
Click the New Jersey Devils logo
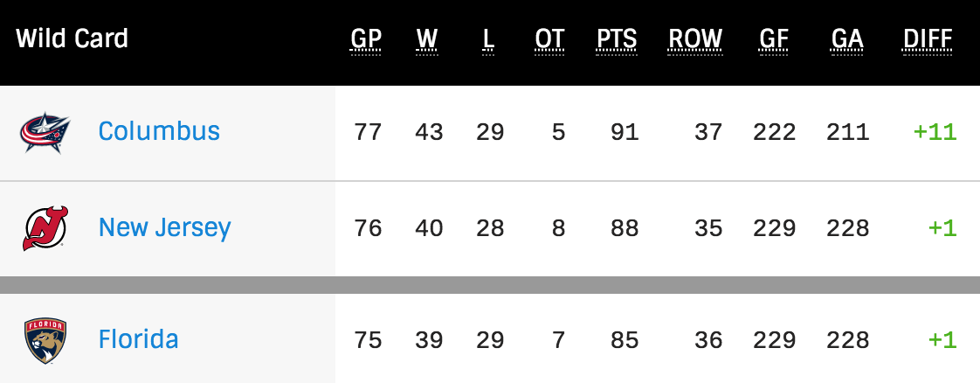(45, 228)
